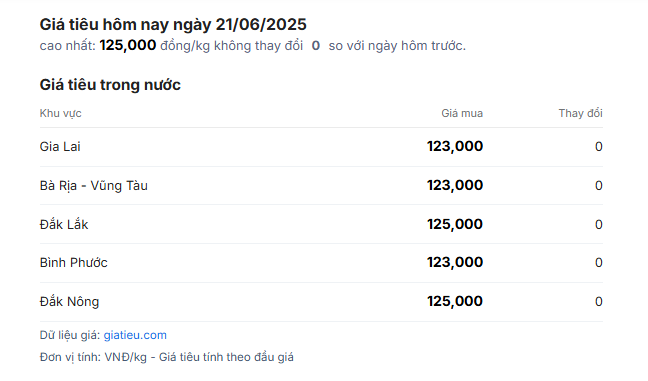648x381 pixels.
Task: Select the Gia Lai region row
Action: click(x=321, y=147)
